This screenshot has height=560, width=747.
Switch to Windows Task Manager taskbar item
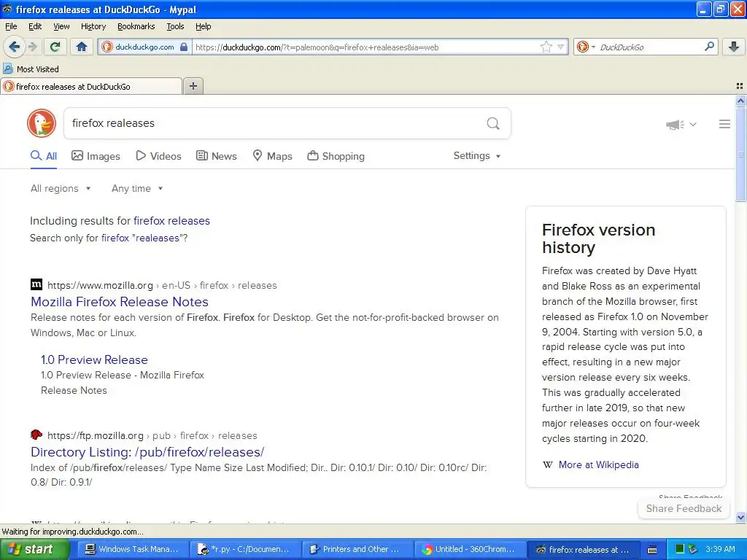point(133,550)
